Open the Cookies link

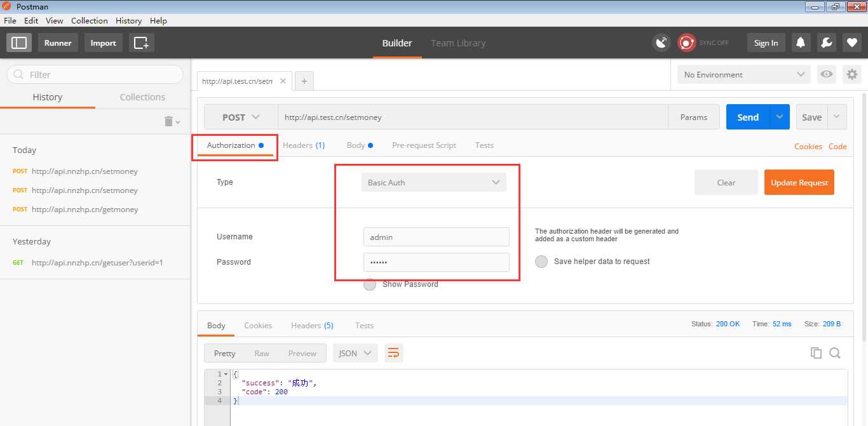pyautogui.click(x=808, y=147)
